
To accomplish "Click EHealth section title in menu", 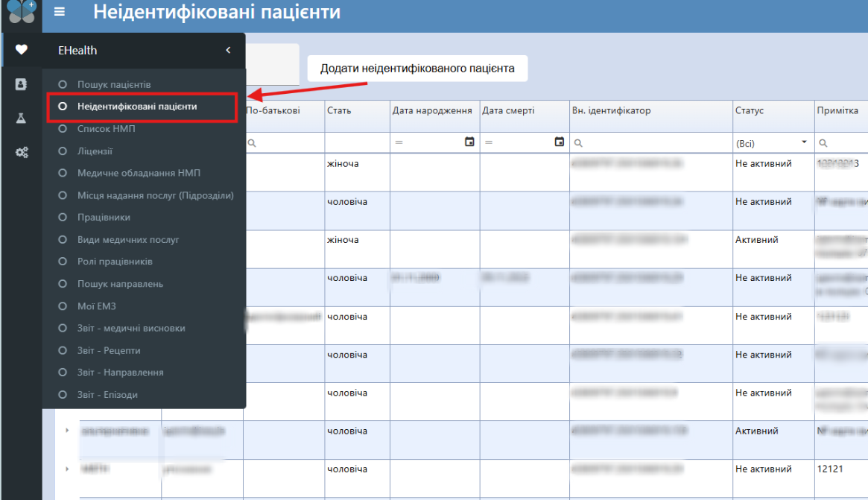I will tap(77, 51).
